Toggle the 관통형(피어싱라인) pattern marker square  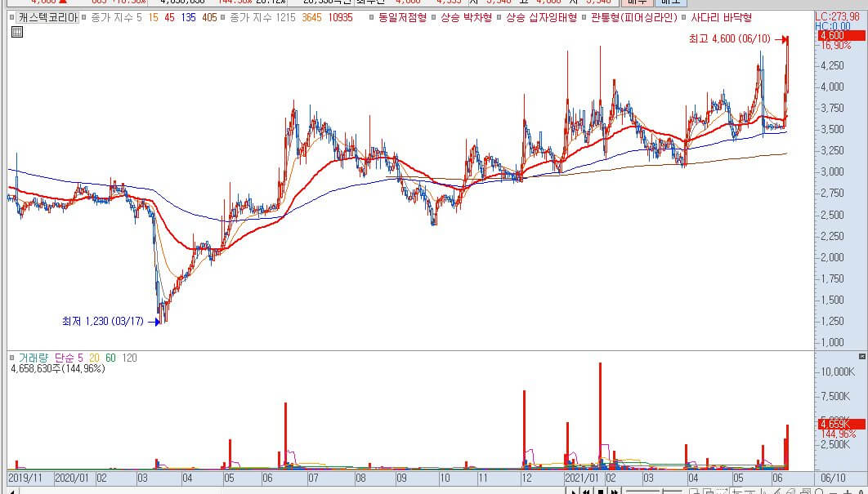click(x=584, y=18)
